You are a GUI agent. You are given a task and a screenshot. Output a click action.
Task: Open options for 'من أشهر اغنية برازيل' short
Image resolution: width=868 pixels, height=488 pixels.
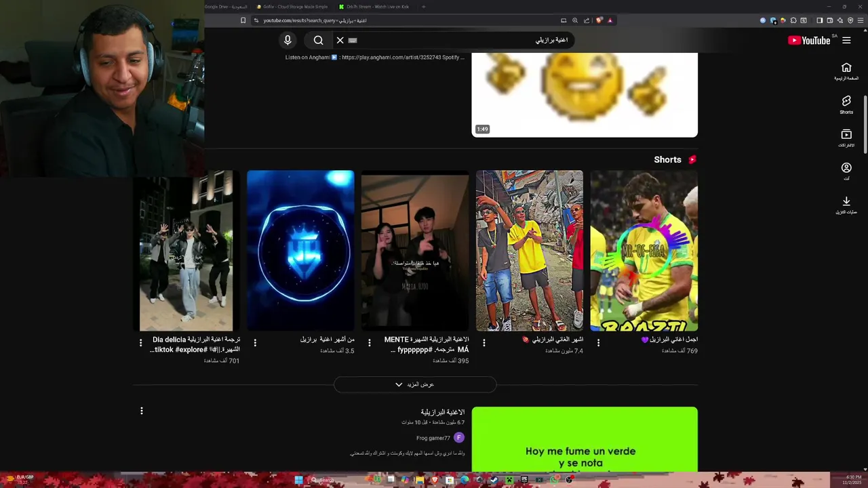255,343
